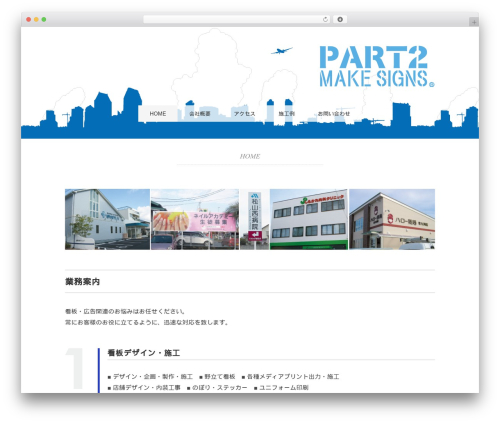
Task: Click the 野立て看板 list item
Action: point(217,377)
